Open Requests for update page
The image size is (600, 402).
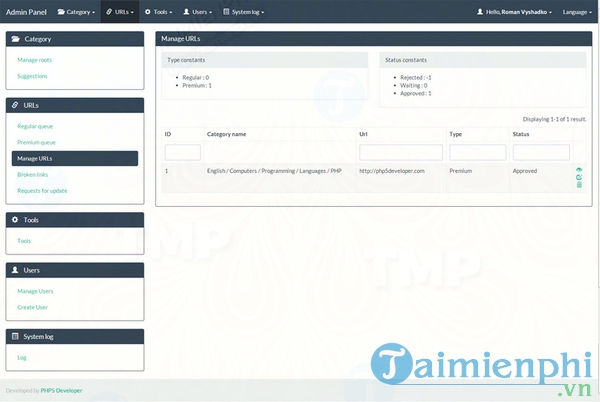42,190
